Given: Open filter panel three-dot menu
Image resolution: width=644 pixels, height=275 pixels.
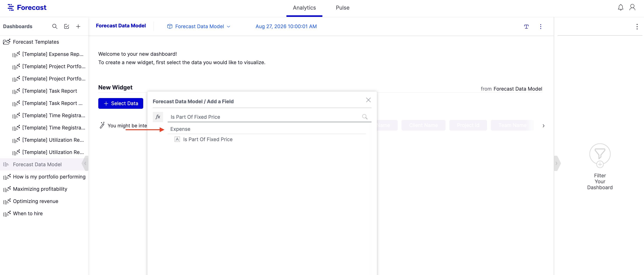Looking at the screenshot, I should [637, 27].
